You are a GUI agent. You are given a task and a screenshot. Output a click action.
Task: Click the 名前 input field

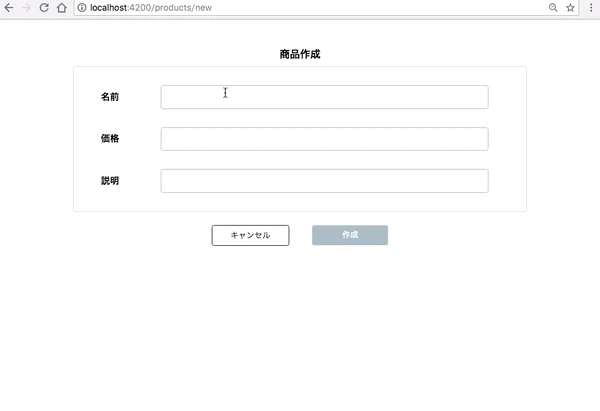[x=324, y=97]
